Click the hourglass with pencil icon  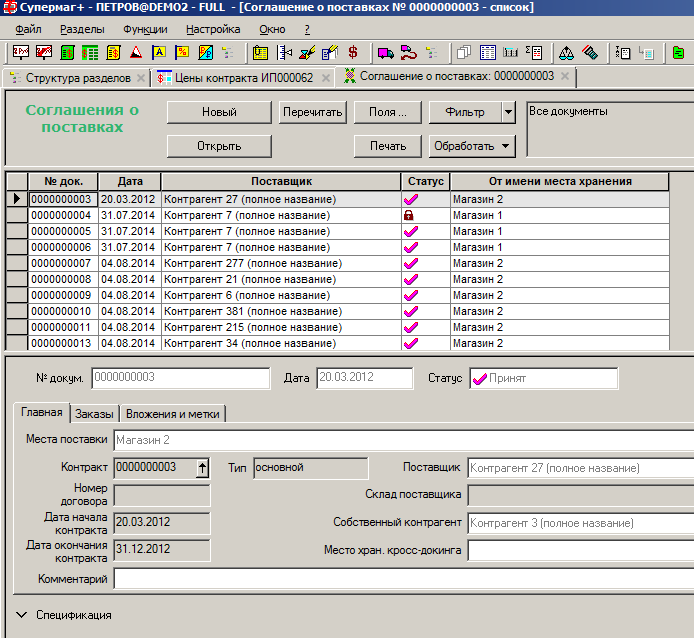307,53
